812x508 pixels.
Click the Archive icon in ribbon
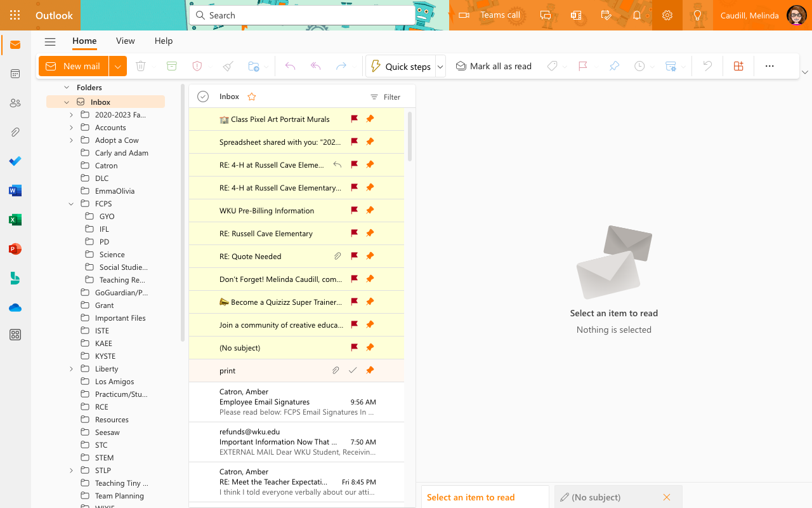(171, 66)
